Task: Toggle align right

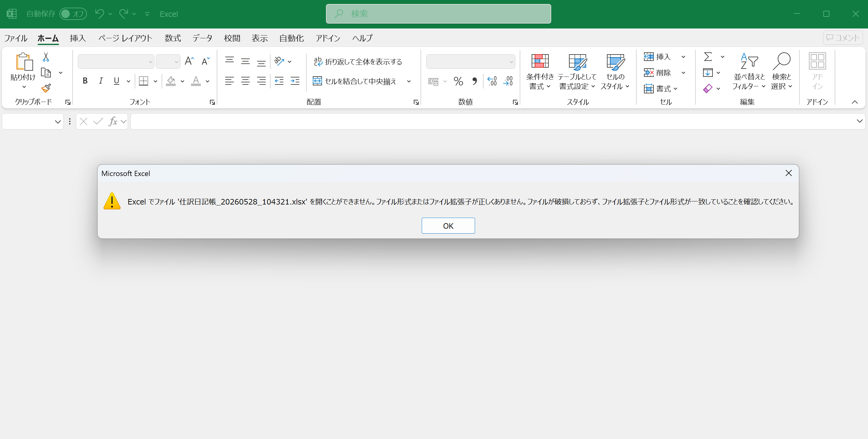Action: pyautogui.click(x=261, y=81)
